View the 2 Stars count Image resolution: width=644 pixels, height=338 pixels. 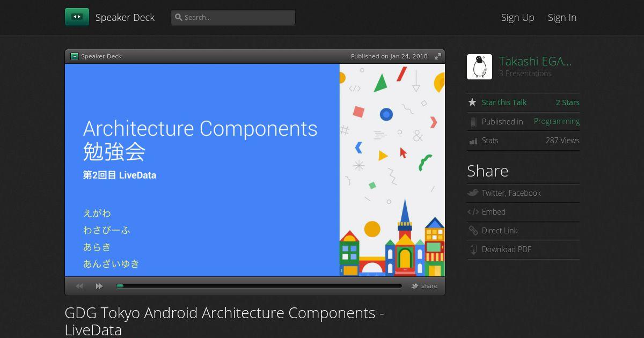coord(567,102)
